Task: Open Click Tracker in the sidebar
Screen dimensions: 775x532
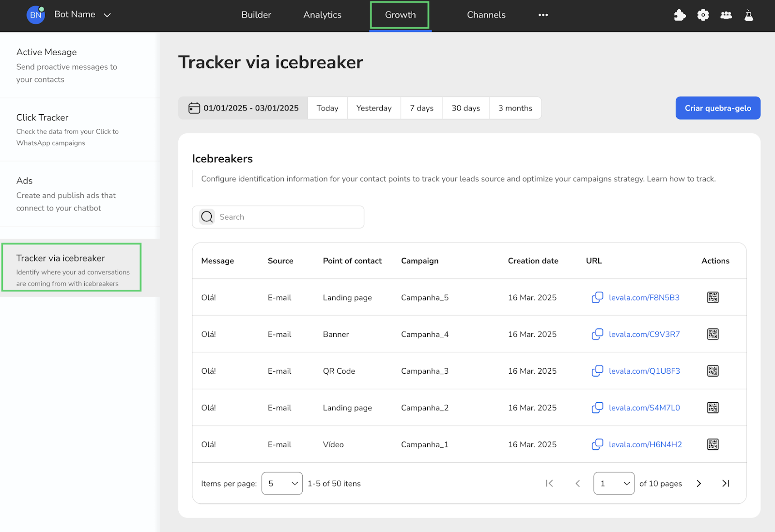Action: pos(43,118)
